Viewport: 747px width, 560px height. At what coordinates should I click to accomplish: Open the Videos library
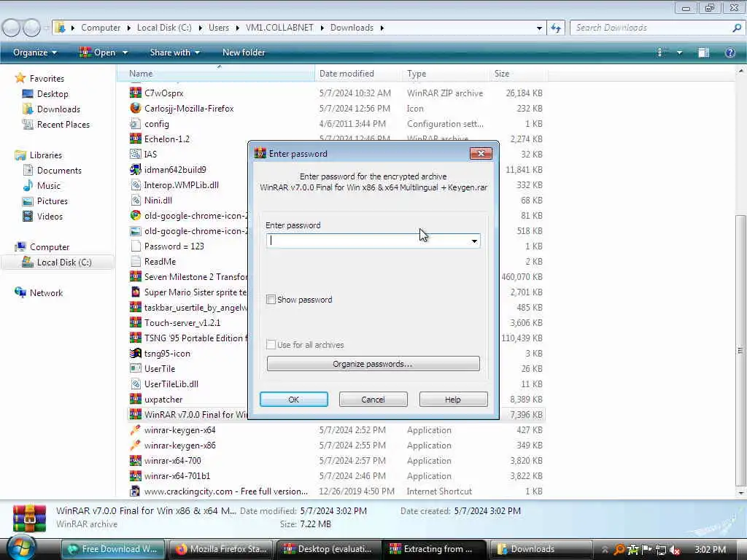click(50, 216)
